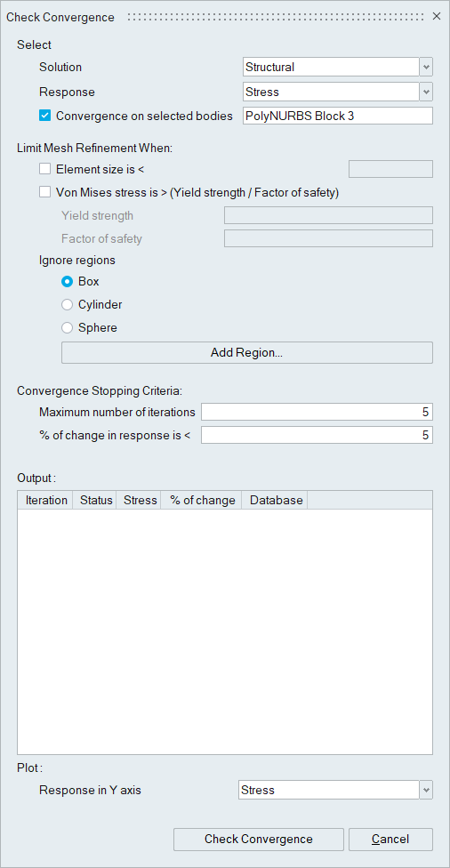
Task: Click the Database column header
Action: coord(276,500)
